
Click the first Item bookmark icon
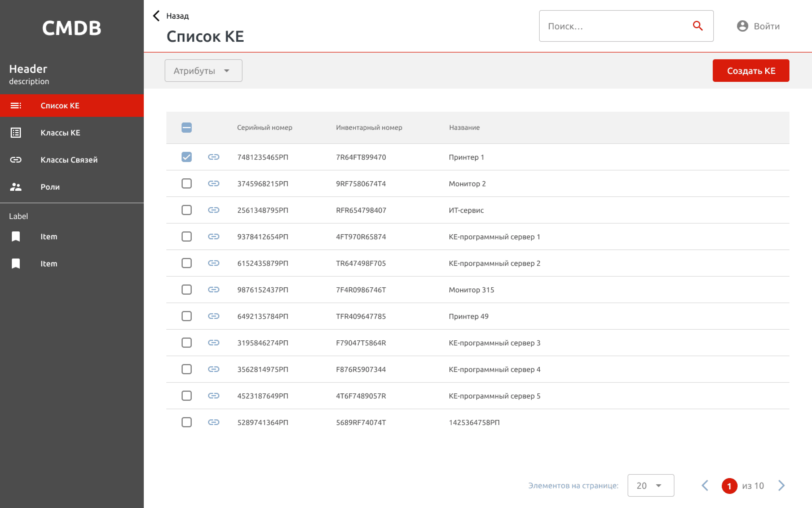pos(16,237)
